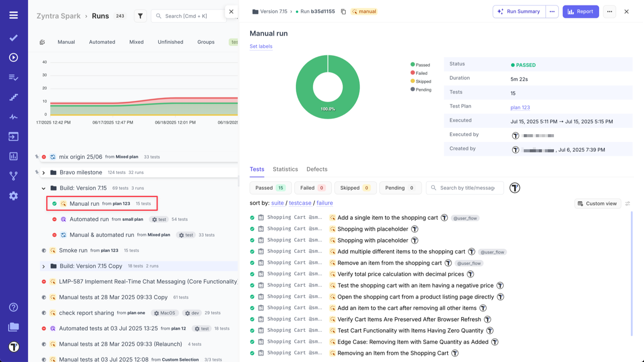Expand the Bravo milestone group
644x362 pixels.
(x=44, y=172)
